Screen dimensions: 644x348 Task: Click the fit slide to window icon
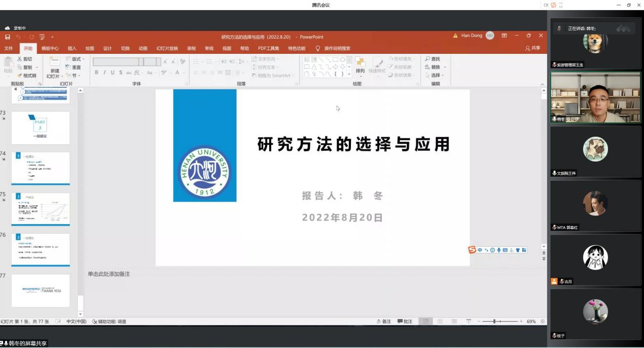click(x=542, y=322)
